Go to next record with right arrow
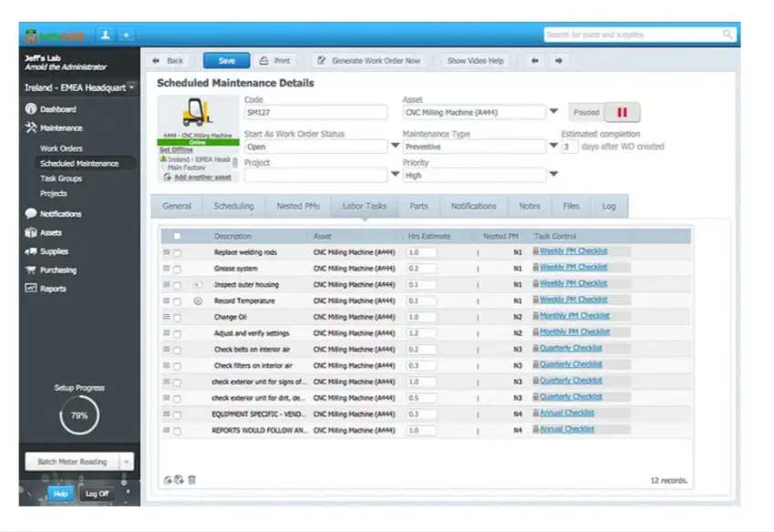 [x=559, y=61]
